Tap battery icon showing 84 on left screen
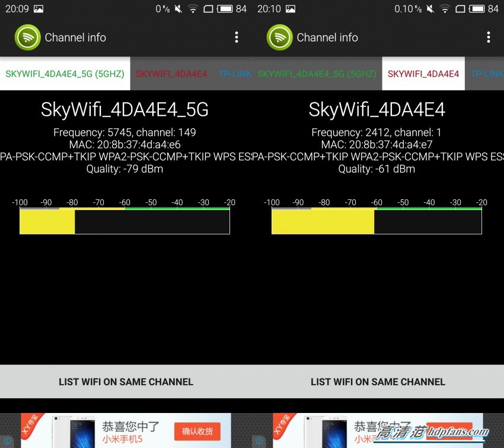This screenshot has height=448, width=504. [x=225, y=9]
